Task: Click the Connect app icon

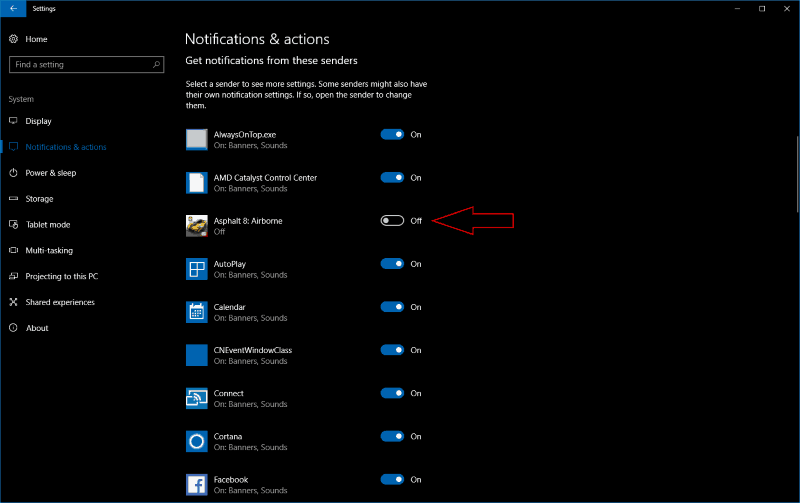Action: (196, 398)
